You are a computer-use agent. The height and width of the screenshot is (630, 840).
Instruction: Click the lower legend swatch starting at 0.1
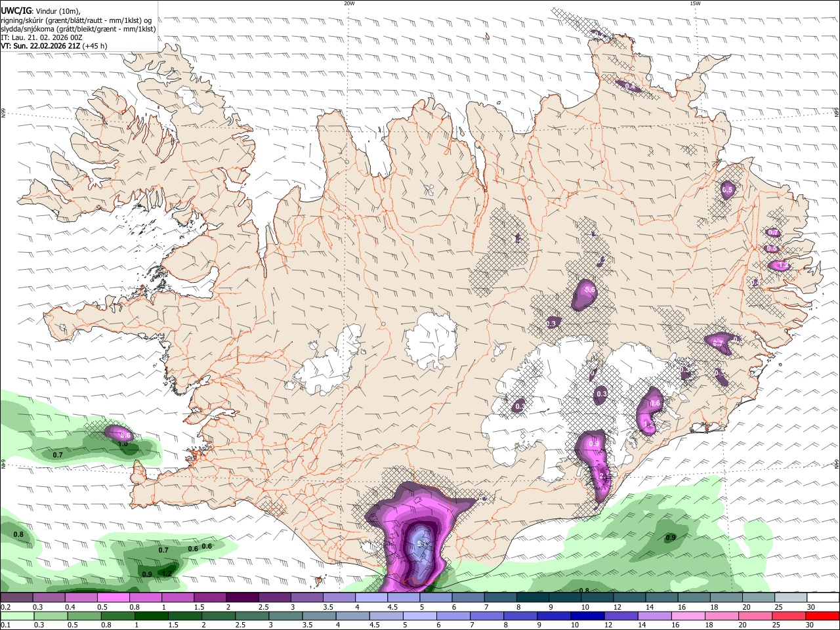16,616
